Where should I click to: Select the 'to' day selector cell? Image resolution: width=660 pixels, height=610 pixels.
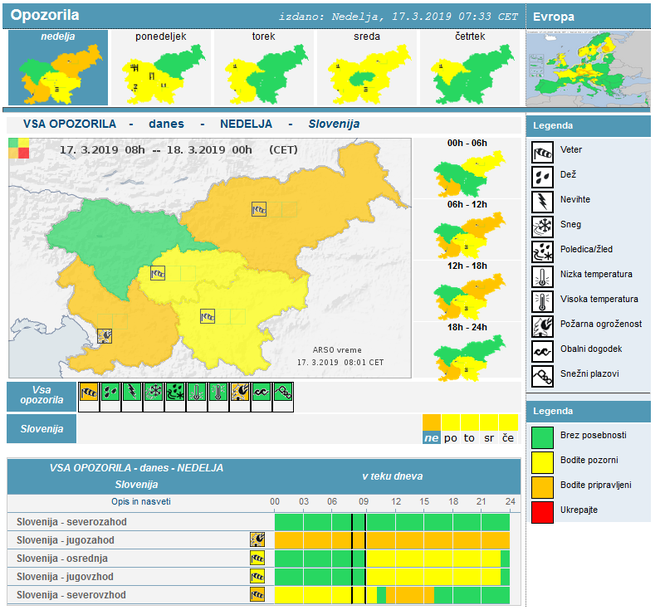coord(469,429)
